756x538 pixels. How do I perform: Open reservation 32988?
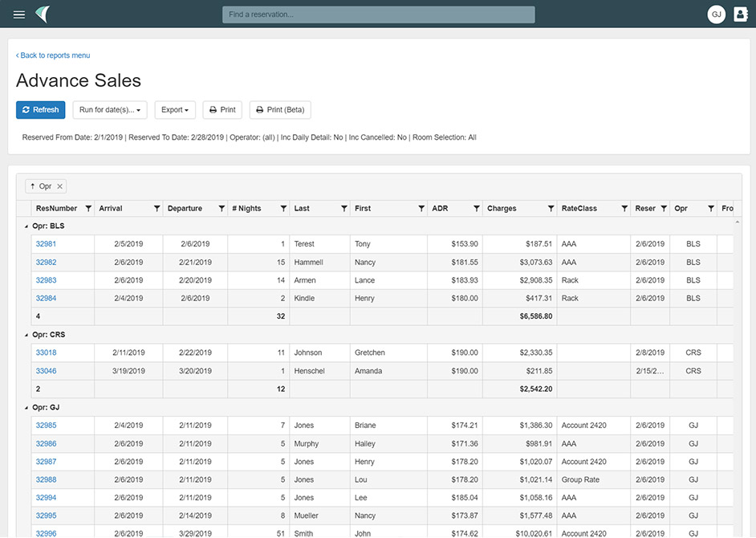pyautogui.click(x=46, y=480)
